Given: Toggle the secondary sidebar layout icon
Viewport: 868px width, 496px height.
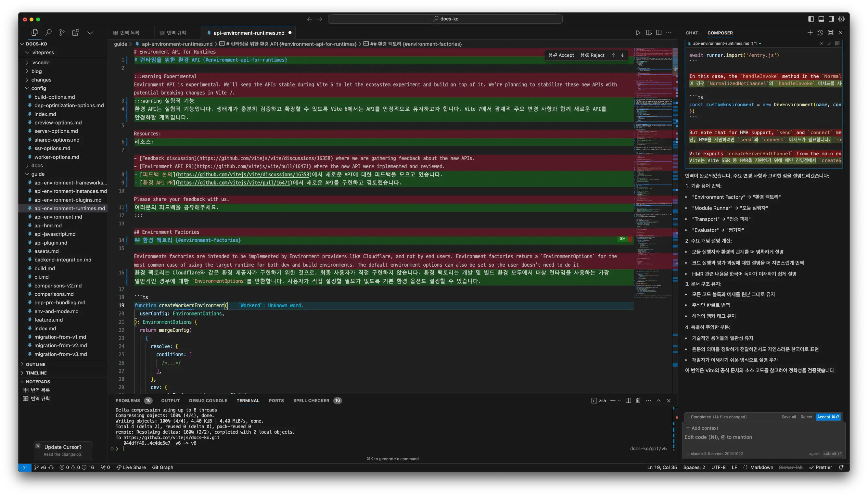Looking at the screenshot, I should tap(831, 19).
